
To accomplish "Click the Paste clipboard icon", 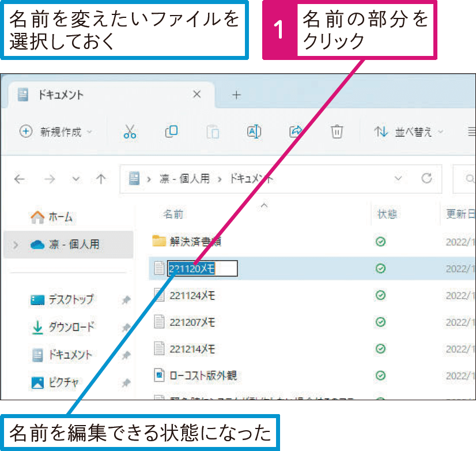I will (213, 131).
